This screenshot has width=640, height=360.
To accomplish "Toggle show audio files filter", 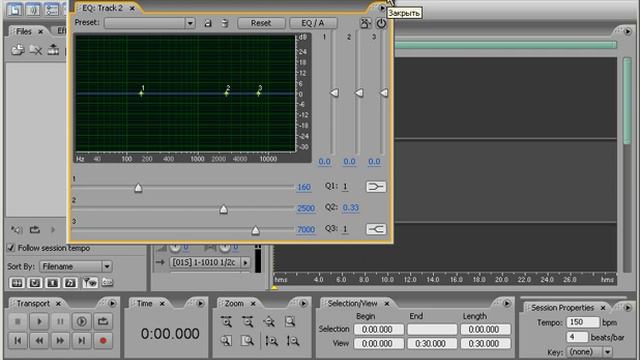I will coord(17,282).
